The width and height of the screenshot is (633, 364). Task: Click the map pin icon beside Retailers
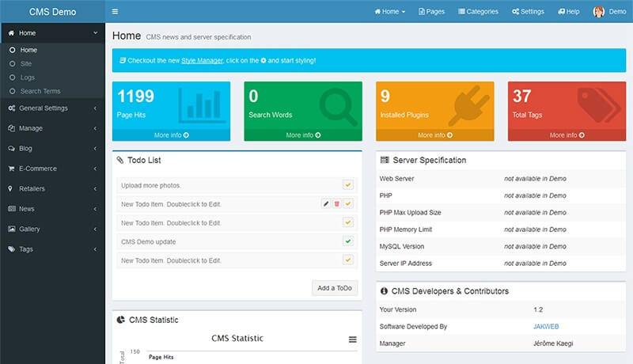point(10,188)
